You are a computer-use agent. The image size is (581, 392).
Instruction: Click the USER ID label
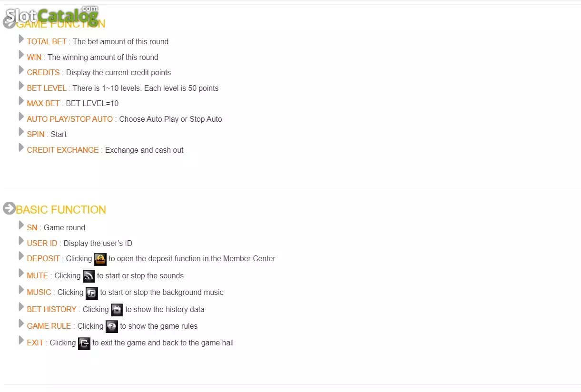(42, 243)
